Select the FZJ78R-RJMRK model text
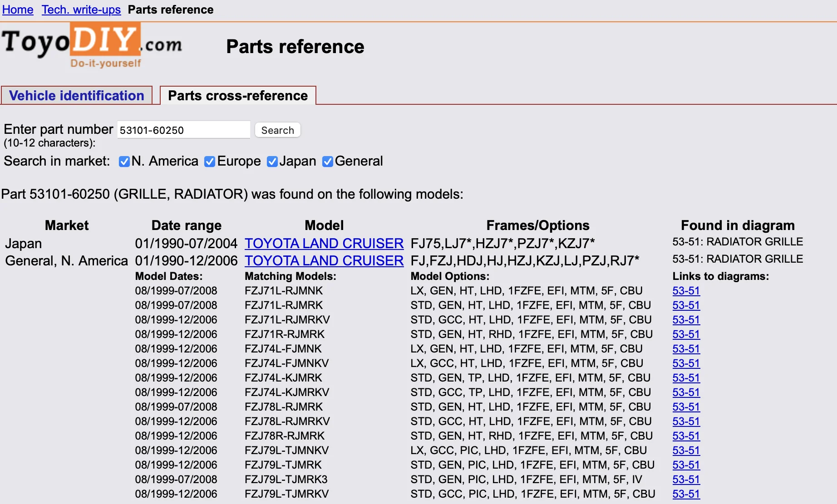837x504 pixels. [x=285, y=436]
